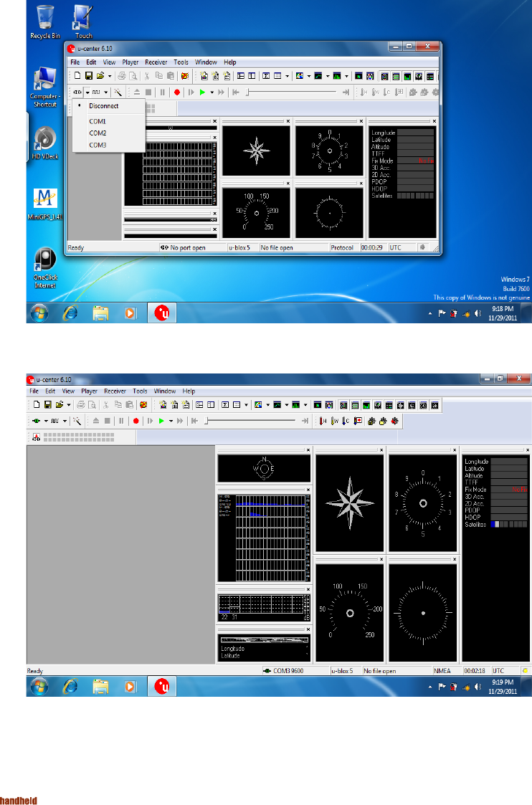532x805 pixels.
Task: Click the Eject file button in the maximized window
Action: (x=95, y=421)
